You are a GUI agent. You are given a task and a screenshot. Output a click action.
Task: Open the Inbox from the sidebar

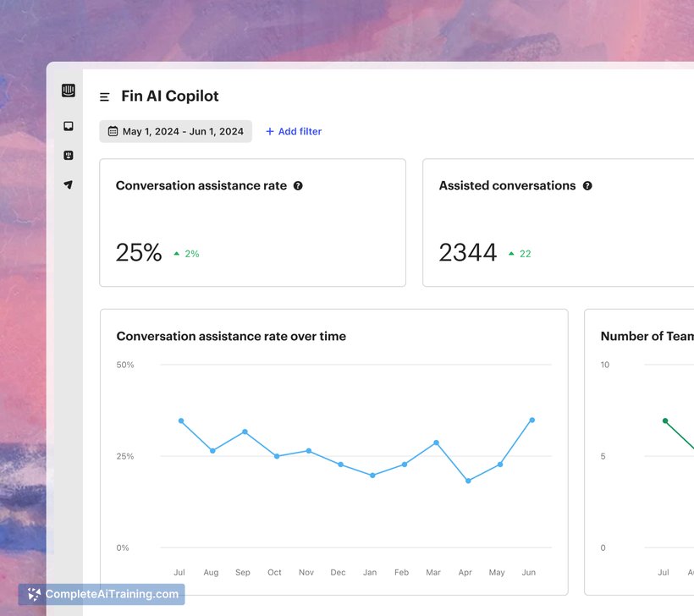click(x=69, y=126)
